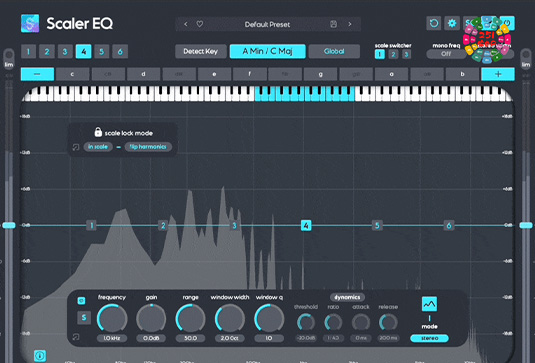Click the note icon below solo S

[x=75, y=337]
